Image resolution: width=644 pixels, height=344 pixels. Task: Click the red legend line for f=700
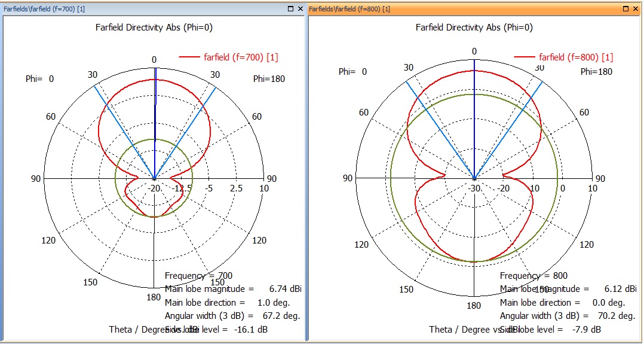point(189,57)
